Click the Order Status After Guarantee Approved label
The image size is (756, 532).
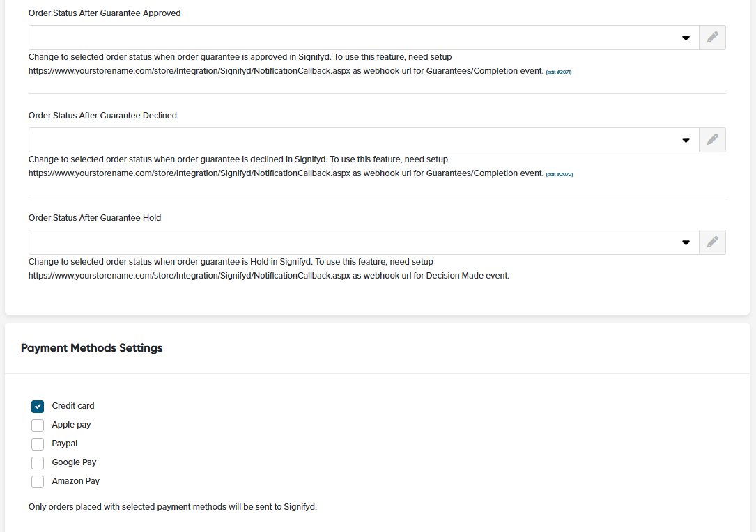[105, 13]
